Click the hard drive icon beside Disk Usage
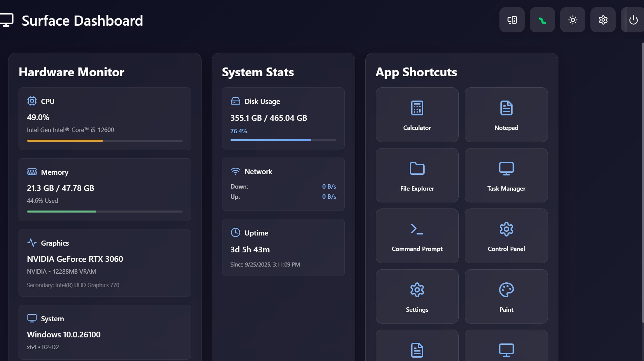The image size is (644, 361). point(236,101)
